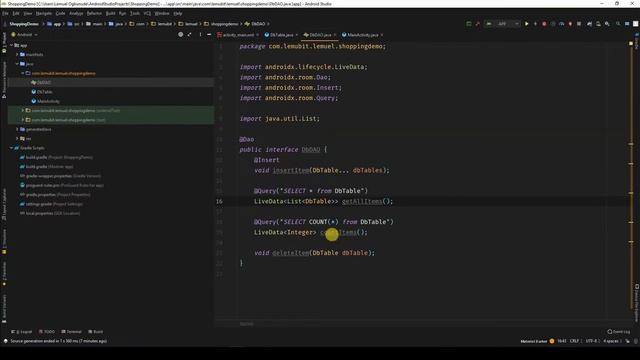Image resolution: width=640 pixels, height=360 pixels.
Task: Open Project panel options menu icon
Action: point(200,35)
